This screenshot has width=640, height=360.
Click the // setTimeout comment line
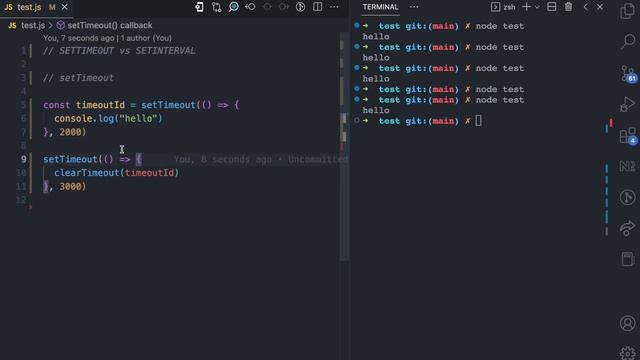(x=78, y=78)
